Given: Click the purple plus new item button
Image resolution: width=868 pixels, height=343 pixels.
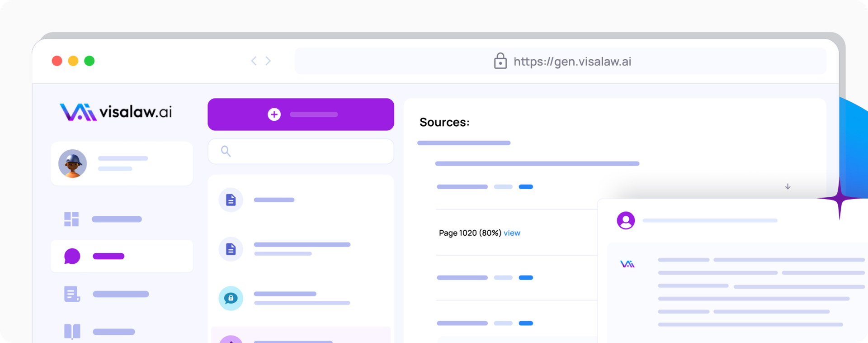Looking at the screenshot, I should click(x=301, y=114).
